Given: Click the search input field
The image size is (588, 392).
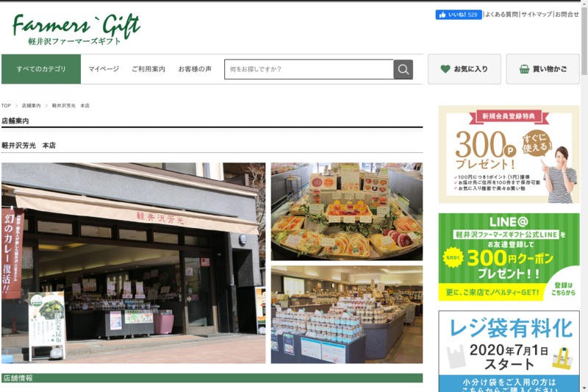Looking at the screenshot, I should (x=309, y=69).
